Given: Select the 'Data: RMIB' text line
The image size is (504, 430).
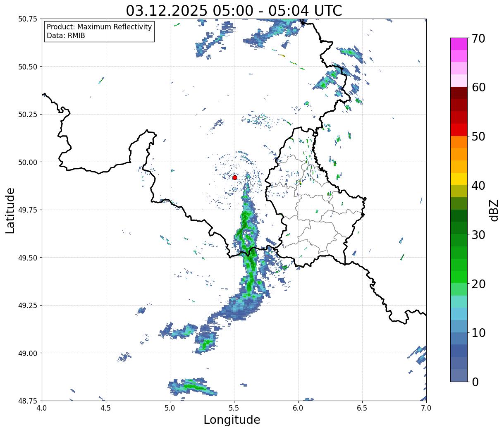Looking at the screenshot, I should tap(66, 36).
